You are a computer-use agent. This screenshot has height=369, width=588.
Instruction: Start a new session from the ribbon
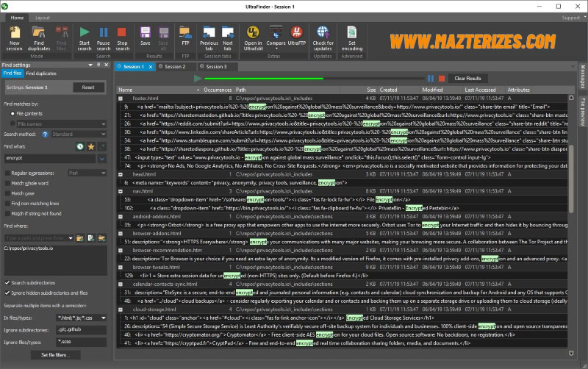[x=14, y=38]
